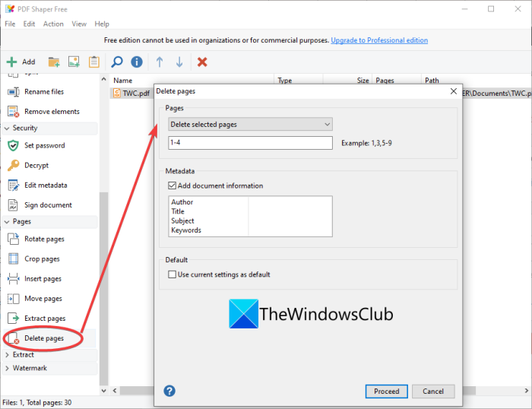This screenshot has height=409, width=532.
Task: Open the Help menu
Action: (x=102, y=24)
